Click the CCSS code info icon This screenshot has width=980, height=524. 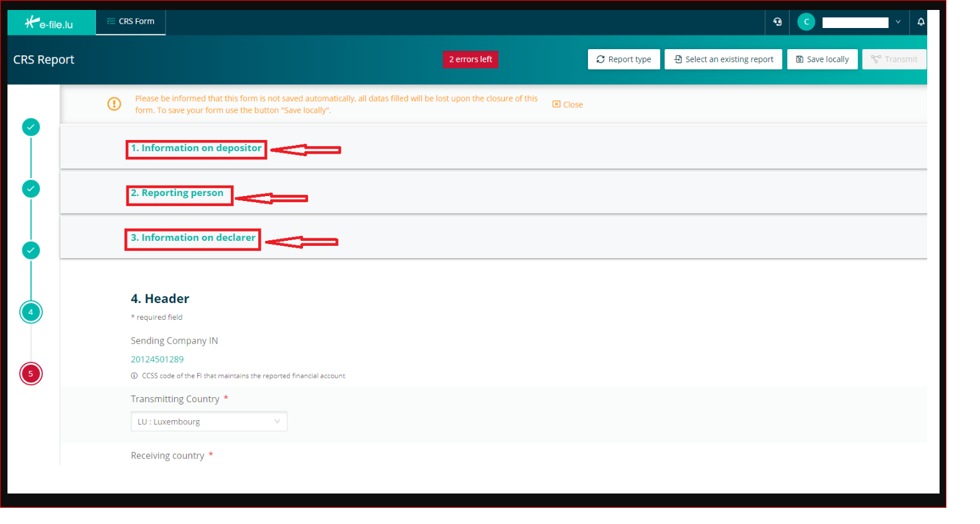(134, 376)
